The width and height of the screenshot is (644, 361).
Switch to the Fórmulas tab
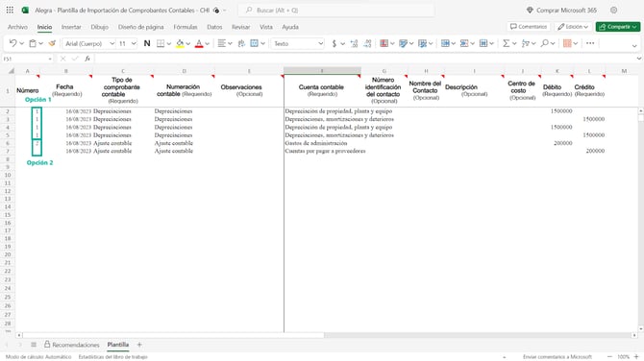186,27
